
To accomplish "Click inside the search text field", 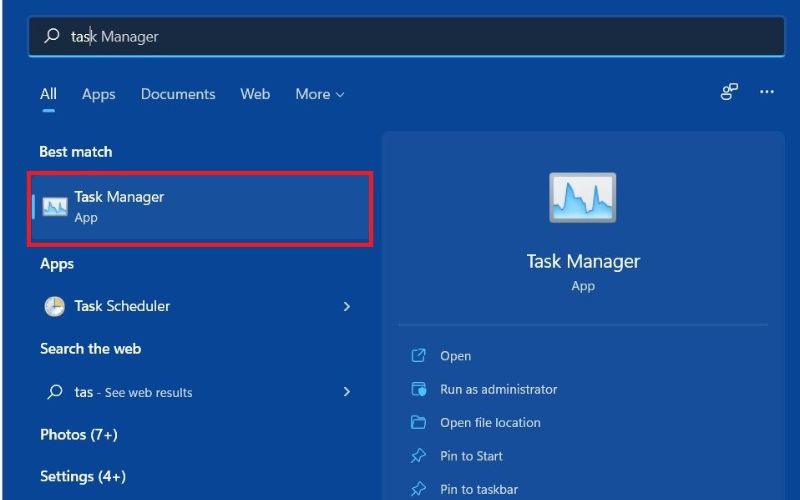I will click(x=400, y=36).
